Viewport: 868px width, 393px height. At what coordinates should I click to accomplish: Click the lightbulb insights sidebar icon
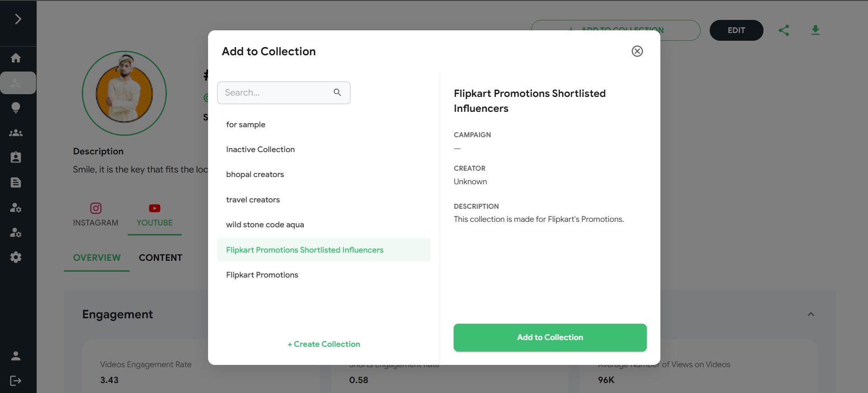click(x=16, y=108)
